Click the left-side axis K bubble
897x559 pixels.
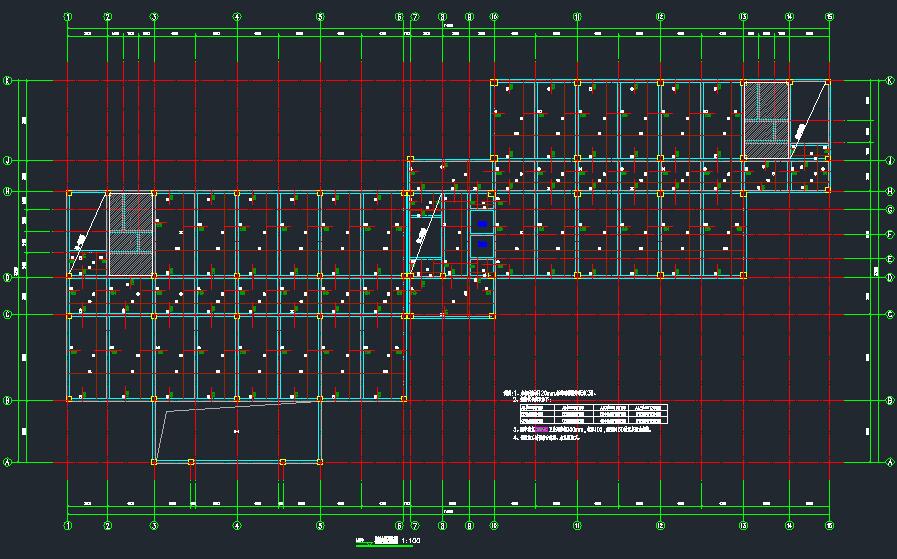point(8,81)
